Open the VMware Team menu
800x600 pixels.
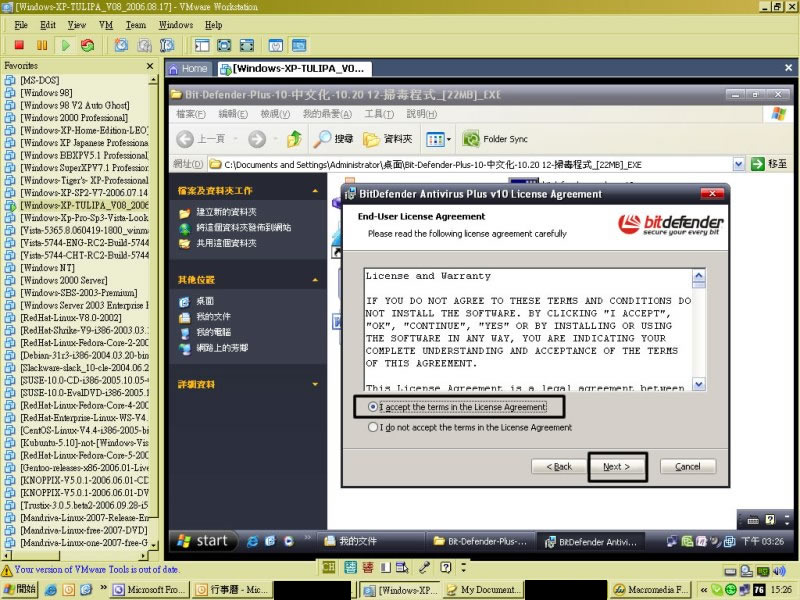(x=136, y=25)
